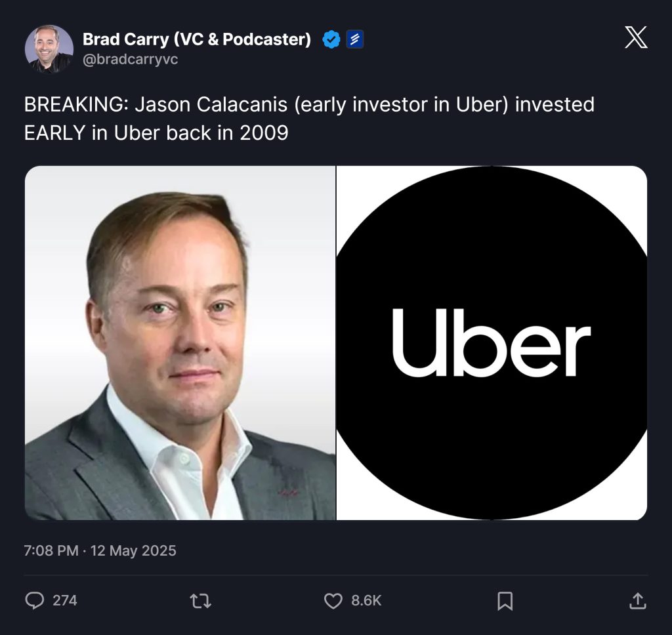Click Brad Carry's profile avatar
The width and height of the screenshot is (672, 635).
tap(49, 49)
